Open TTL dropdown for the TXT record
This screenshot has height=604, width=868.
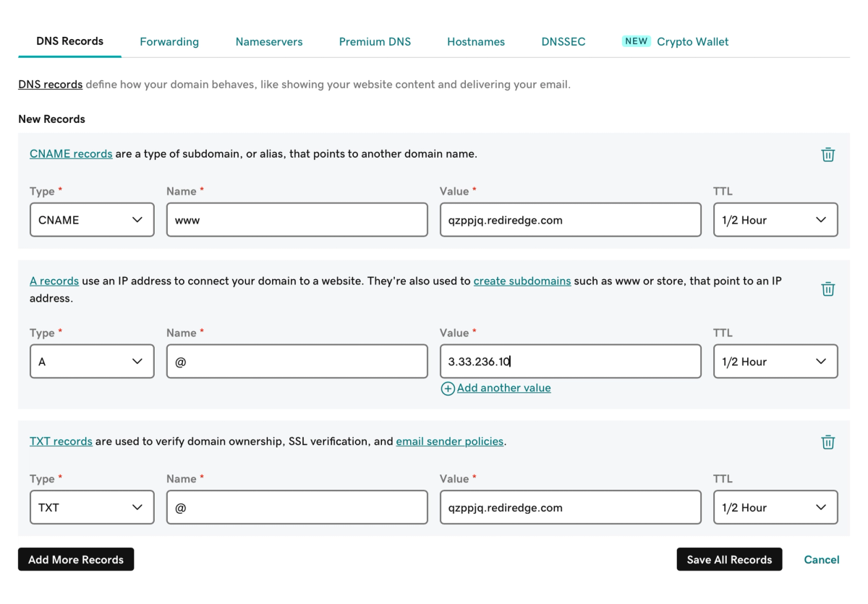(775, 508)
